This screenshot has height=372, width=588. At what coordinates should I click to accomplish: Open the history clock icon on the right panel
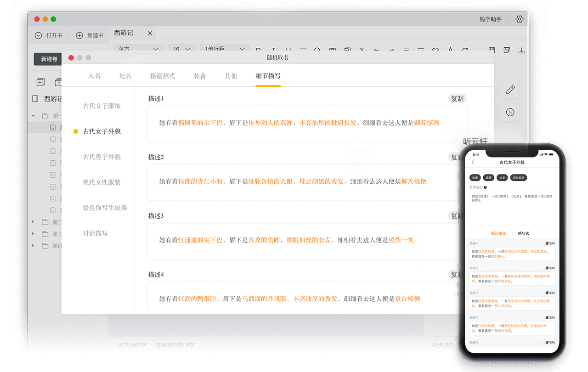[x=510, y=112]
